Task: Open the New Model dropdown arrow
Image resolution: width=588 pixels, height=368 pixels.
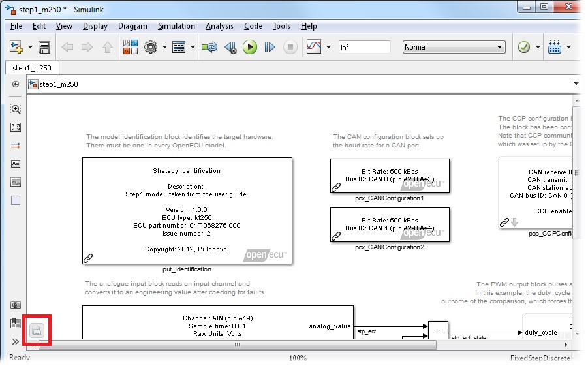Action: (x=31, y=47)
